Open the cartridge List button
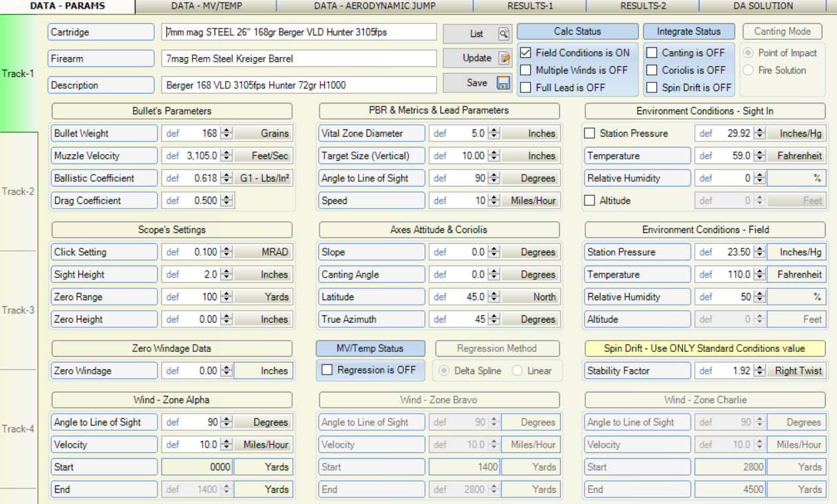Image resolution: width=837 pixels, height=504 pixels. coord(477,33)
